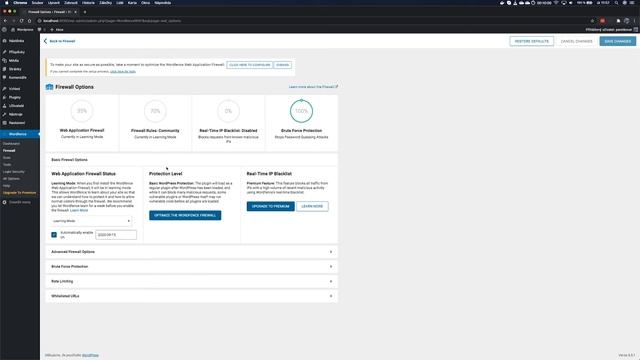Click Optimize the Wordfence Firewall button
Viewport: 640px width, 360px height.
(185, 215)
